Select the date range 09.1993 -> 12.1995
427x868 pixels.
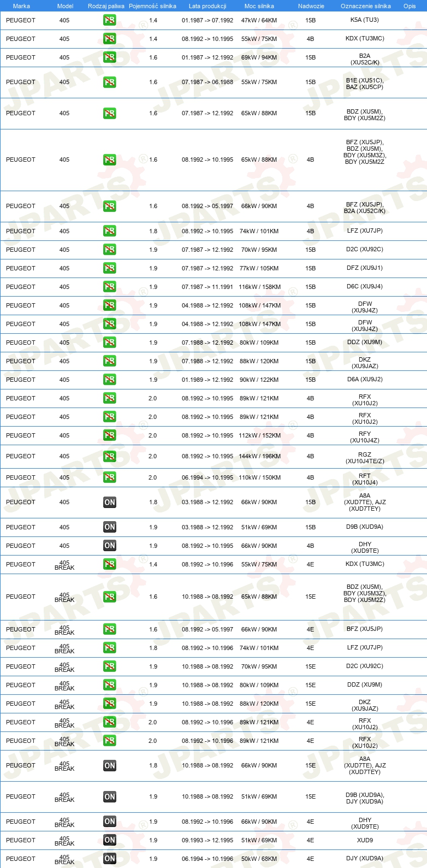pos(207,840)
